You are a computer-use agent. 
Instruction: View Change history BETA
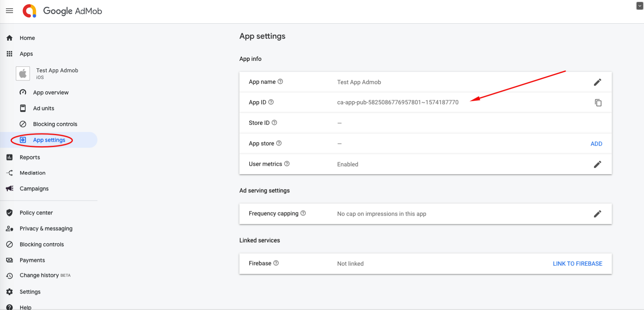(x=45, y=275)
